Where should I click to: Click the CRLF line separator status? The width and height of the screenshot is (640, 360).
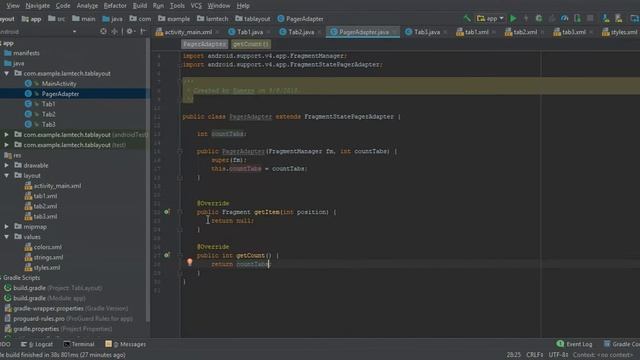point(535,355)
